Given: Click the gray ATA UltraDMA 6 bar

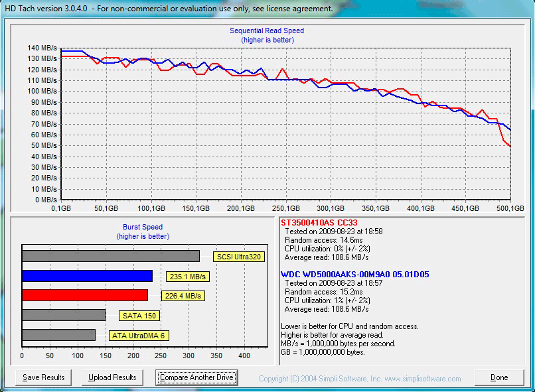Looking at the screenshot, I should tap(58, 335).
